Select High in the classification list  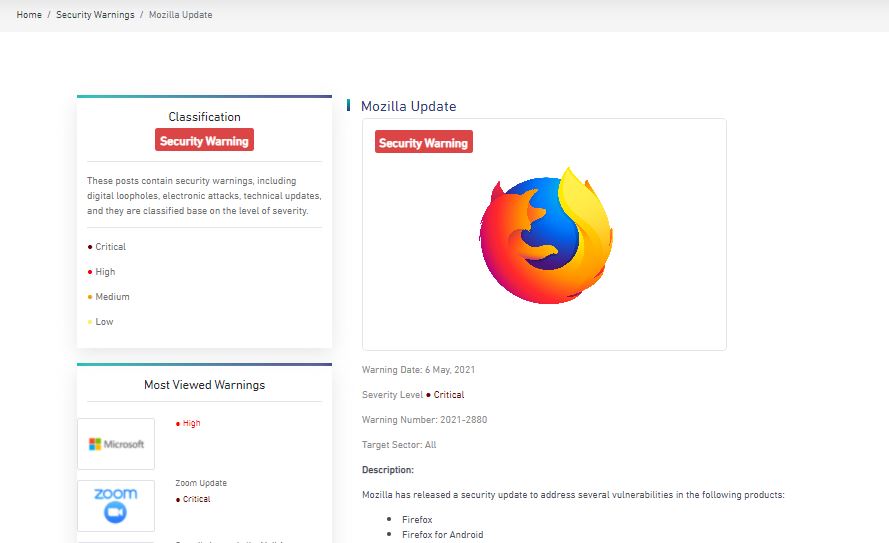[105, 272]
